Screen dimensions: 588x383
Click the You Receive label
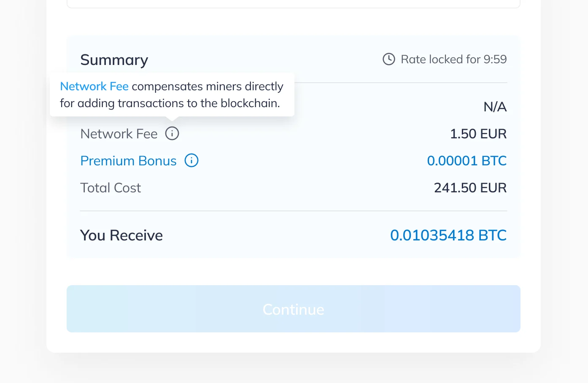coord(121,235)
